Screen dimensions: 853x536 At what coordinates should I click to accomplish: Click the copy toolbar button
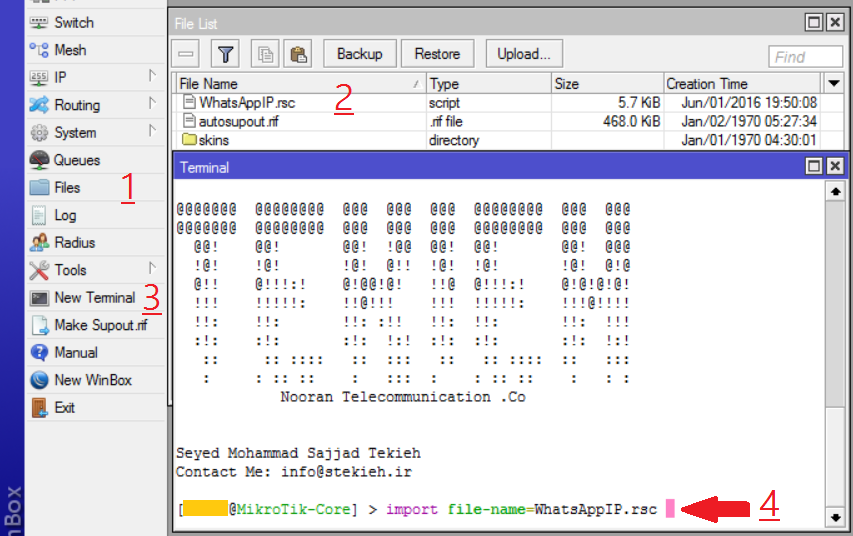point(265,54)
